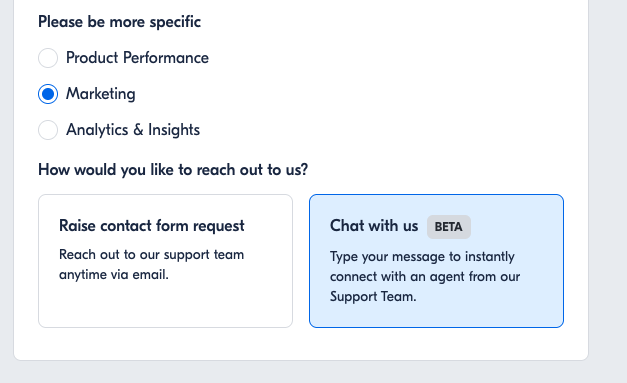627x383 pixels.
Task: Click the 'anytime via email' description text
Action: [x=114, y=275]
